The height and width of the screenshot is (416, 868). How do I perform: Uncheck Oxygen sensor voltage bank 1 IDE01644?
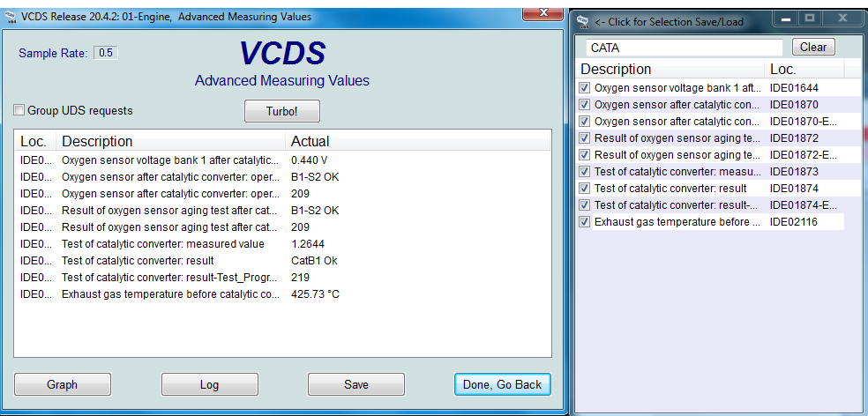pyautogui.click(x=585, y=88)
